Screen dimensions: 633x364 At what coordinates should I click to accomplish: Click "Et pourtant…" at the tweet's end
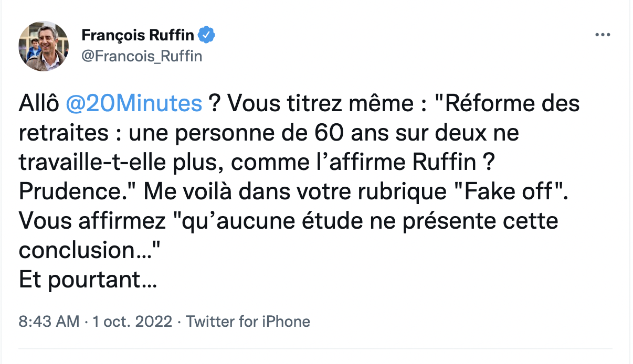tap(88, 280)
